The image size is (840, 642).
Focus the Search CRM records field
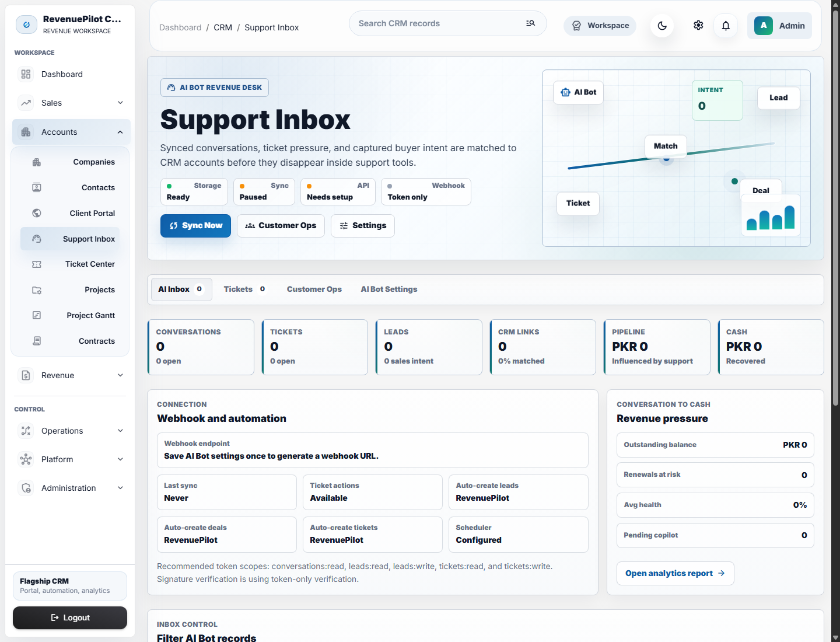pos(448,23)
